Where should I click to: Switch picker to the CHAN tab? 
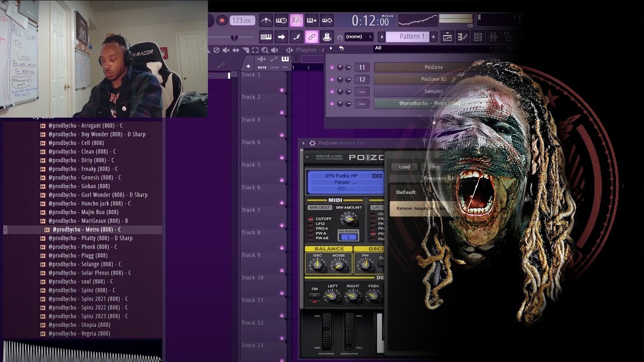274,67
